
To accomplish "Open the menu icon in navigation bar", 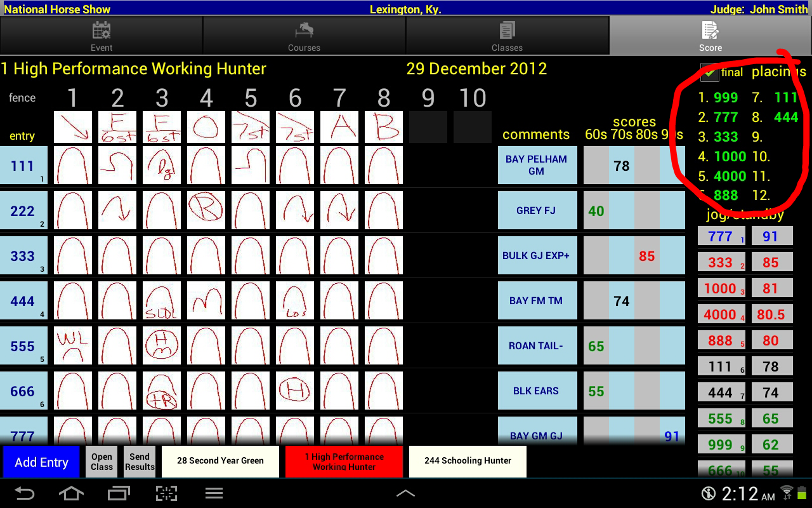I will pos(214,493).
